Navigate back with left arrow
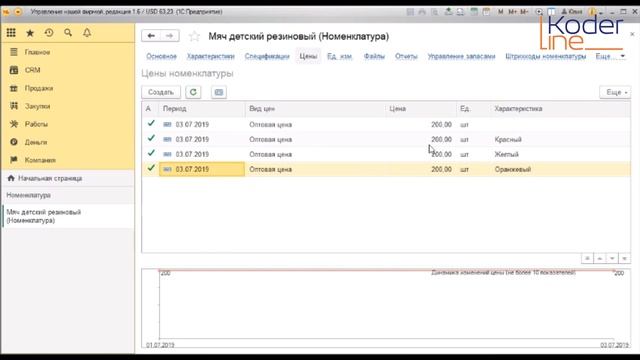The height and width of the screenshot is (360, 640). [x=151, y=36]
